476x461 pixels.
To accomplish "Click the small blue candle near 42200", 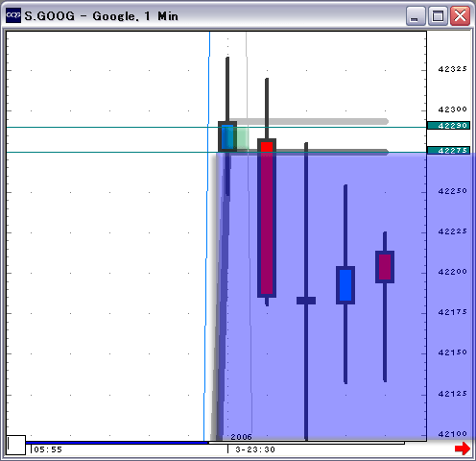I will click(345, 285).
